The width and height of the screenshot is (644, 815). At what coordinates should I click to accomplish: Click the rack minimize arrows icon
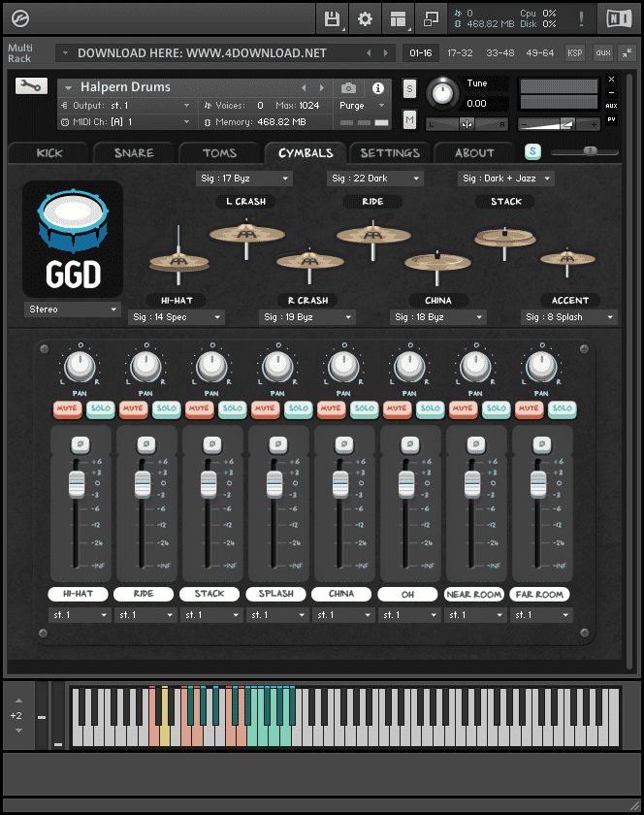tap(628, 52)
